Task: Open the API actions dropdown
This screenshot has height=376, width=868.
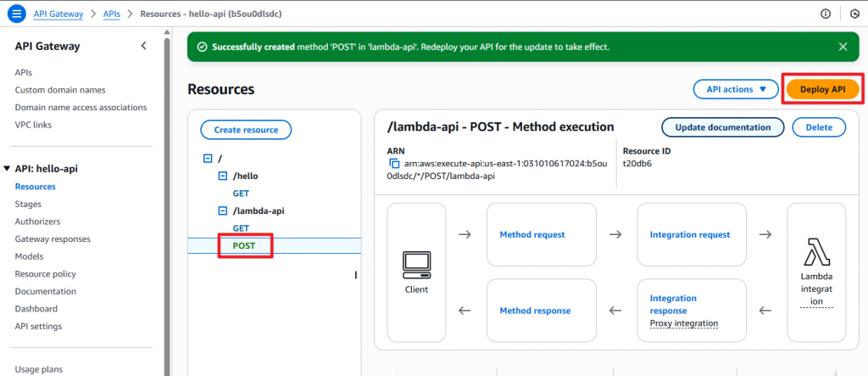Action: coord(736,89)
